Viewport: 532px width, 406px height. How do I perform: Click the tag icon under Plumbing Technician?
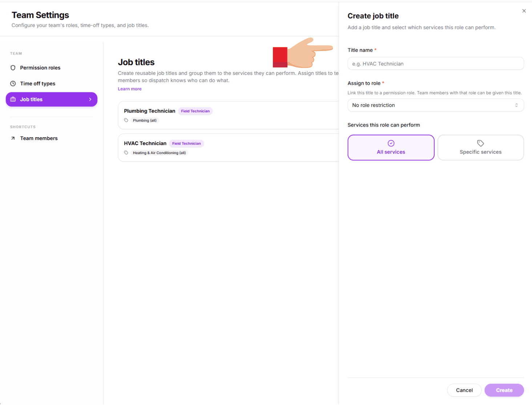point(126,120)
